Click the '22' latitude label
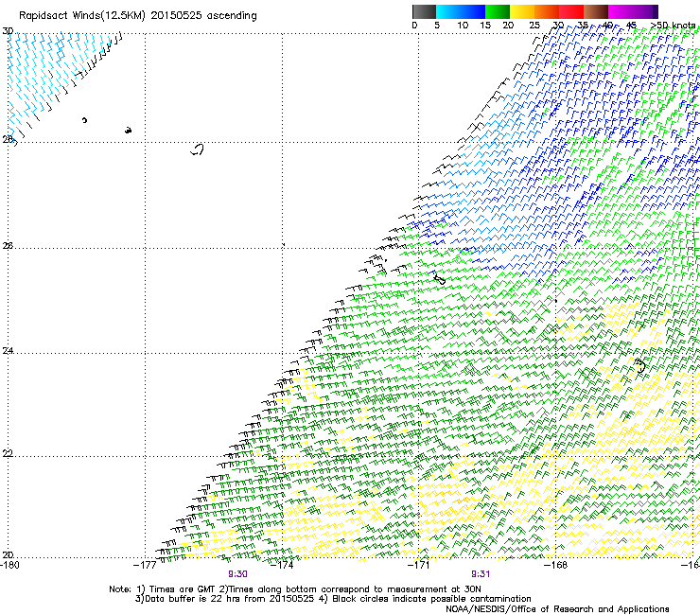Image resolution: width=700 pixels, height=615 pixels. (x=8, y=453)
